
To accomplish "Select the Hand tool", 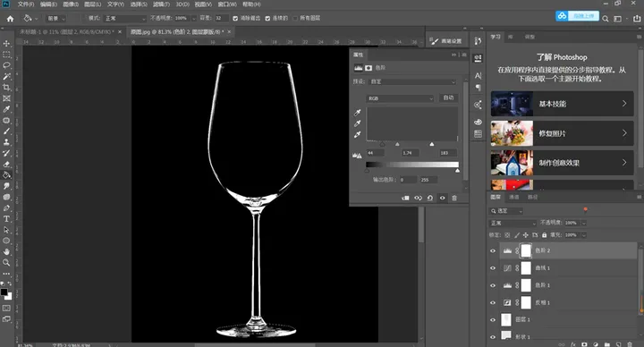I will [x=6, y=251].
